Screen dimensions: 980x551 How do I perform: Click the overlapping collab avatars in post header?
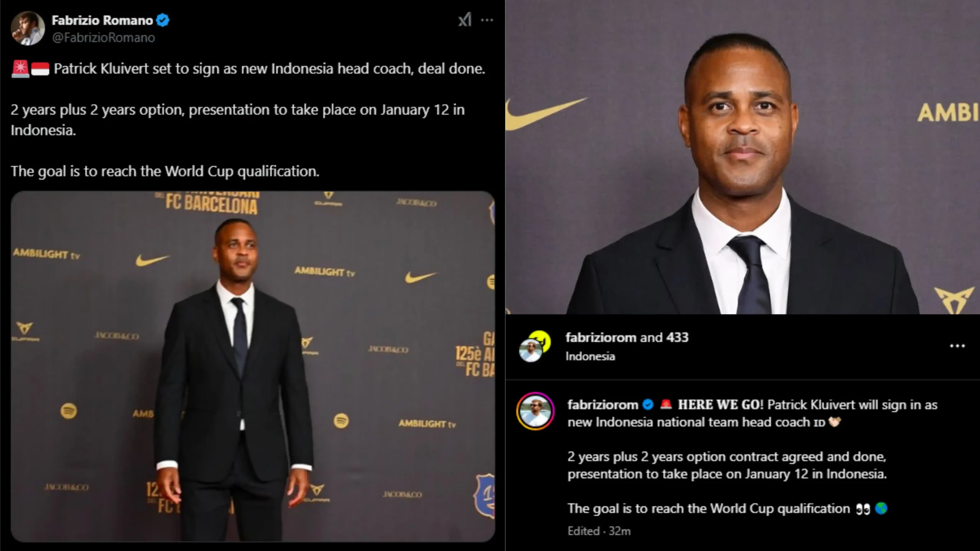pyautogui.click(x=535, y=346)
